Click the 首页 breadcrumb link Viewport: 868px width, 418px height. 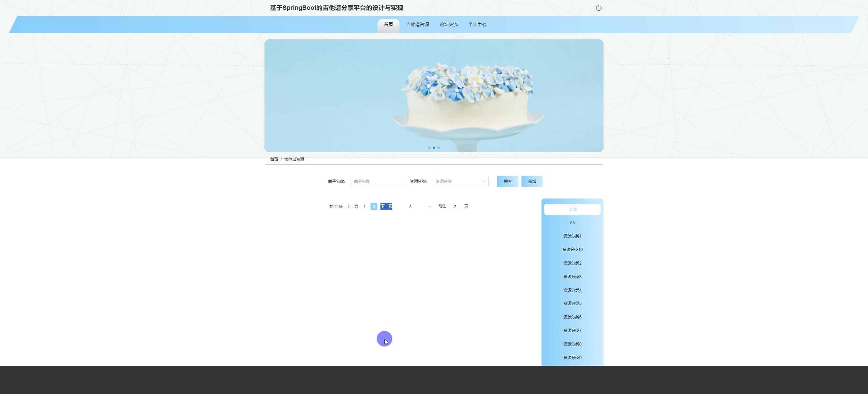tap(274, 160)
